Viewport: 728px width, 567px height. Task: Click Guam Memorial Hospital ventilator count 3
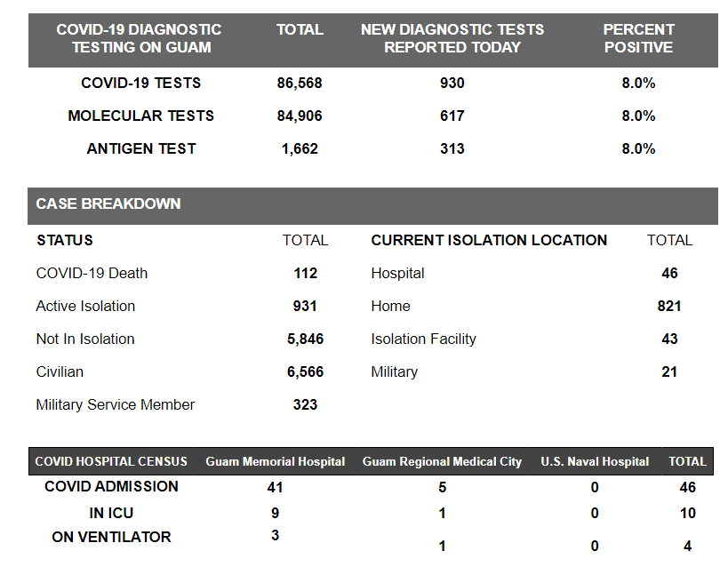pos(276,535)
